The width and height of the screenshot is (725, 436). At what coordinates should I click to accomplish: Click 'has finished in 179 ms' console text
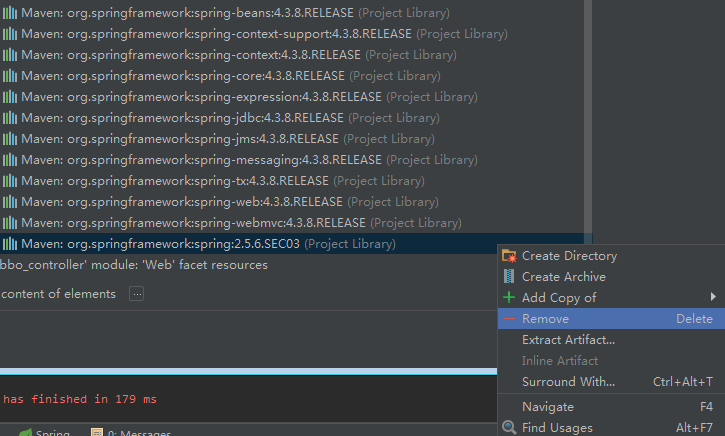tap(80, 399)
